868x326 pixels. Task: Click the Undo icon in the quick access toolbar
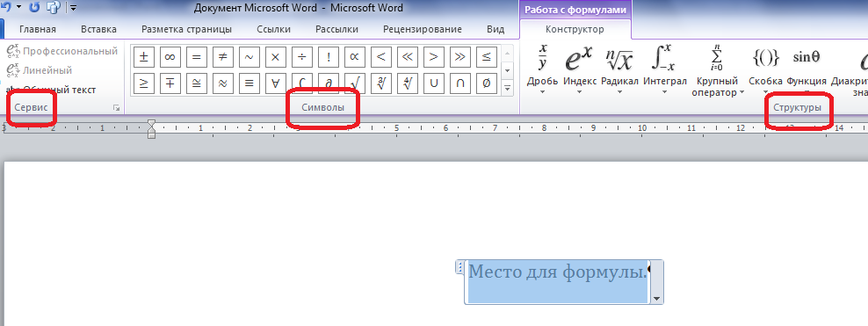click(5, 8)
